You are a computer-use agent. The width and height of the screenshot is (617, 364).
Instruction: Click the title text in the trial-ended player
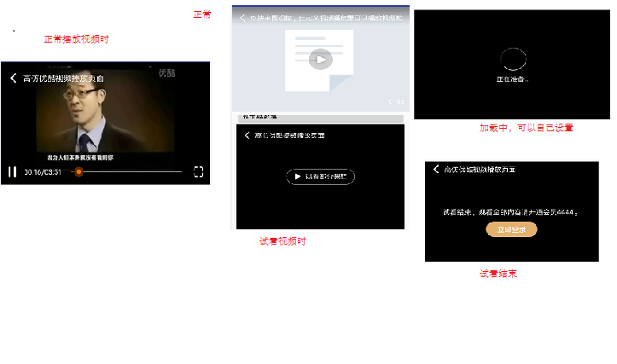click(480, 170)
